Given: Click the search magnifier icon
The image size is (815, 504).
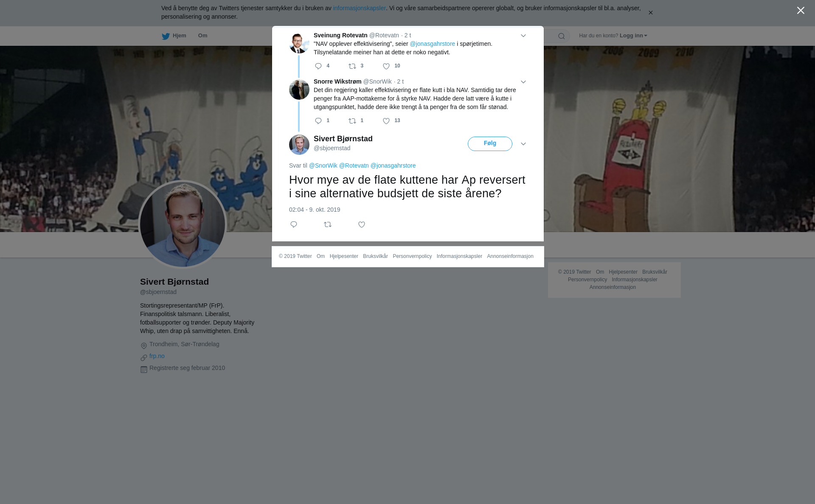Looking at the screenshot, I should (x=562, y=36).
